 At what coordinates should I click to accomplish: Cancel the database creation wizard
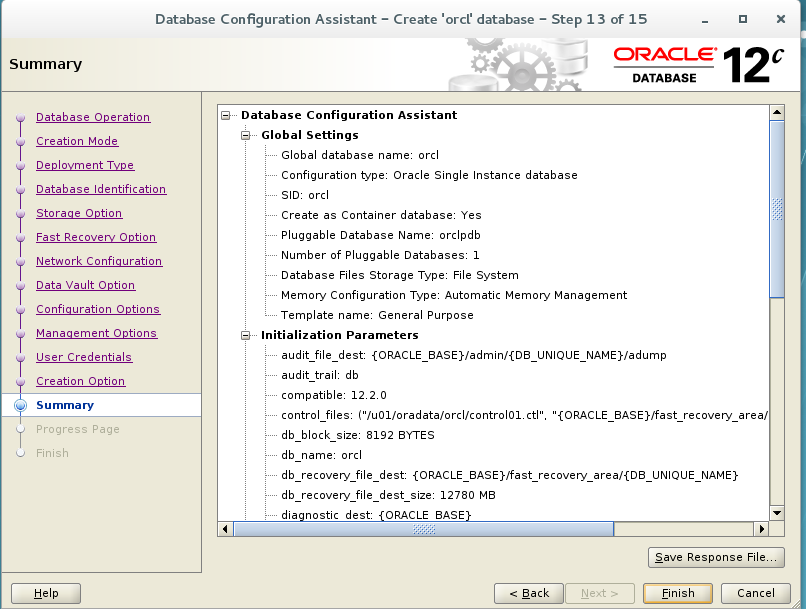[756, 593]
